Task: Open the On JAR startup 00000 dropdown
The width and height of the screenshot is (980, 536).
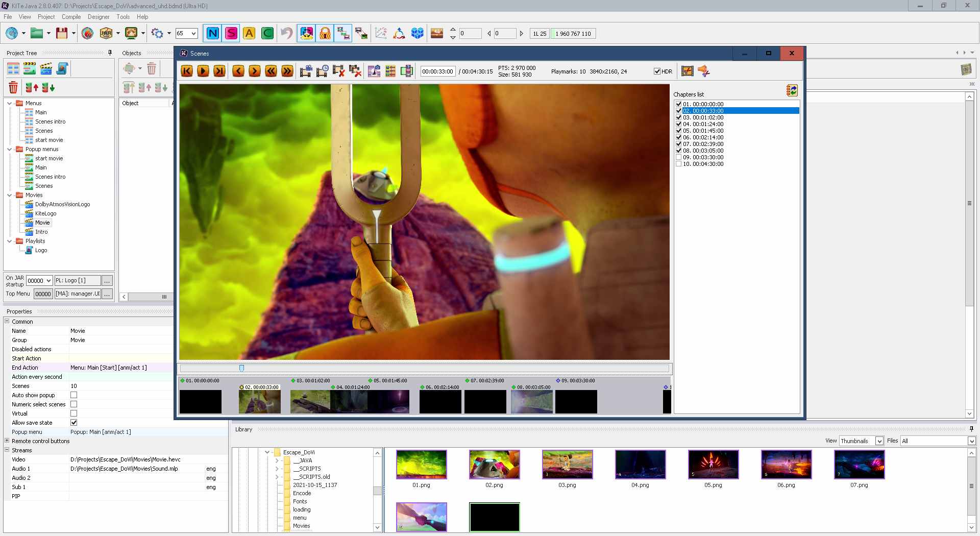Action: (48, 281)
